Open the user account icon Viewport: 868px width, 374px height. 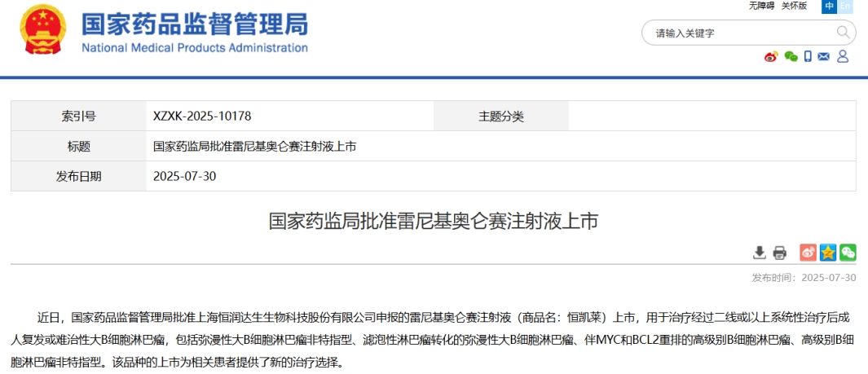[x=843, y=56]
